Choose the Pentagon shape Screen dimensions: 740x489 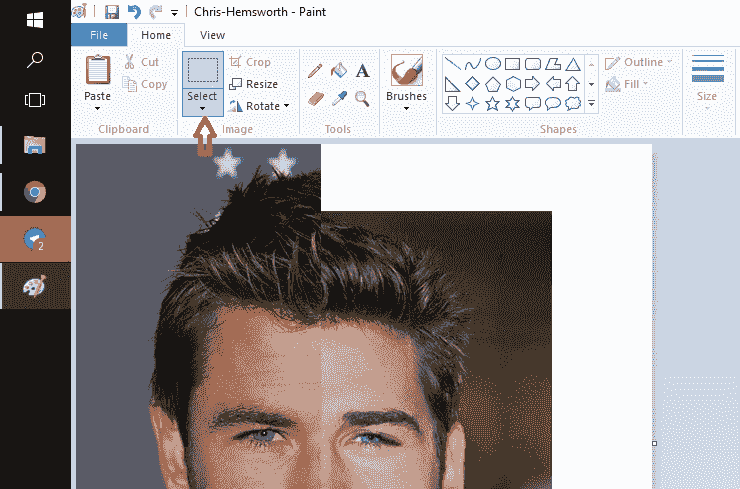tap(493, 84)
